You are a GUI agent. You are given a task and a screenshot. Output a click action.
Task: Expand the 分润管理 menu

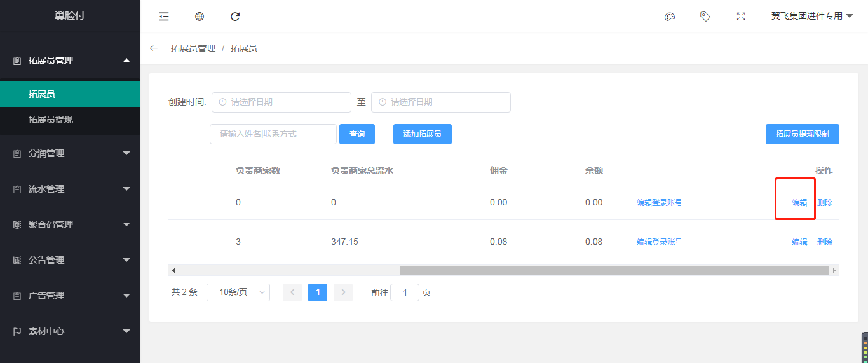126,153
